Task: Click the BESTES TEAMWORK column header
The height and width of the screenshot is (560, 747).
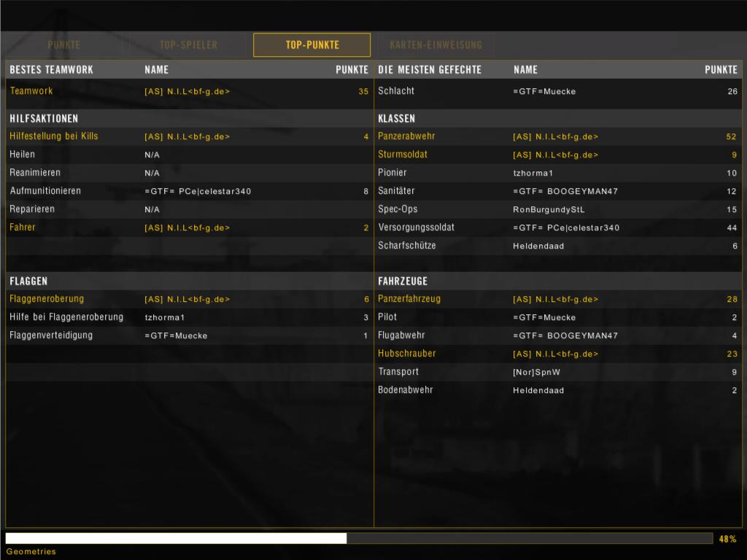Action: pyautogui.click(x=52, y=69)
